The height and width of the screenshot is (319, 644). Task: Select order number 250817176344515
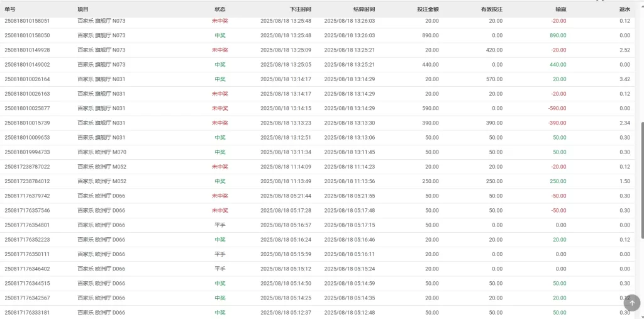point(28,284)
